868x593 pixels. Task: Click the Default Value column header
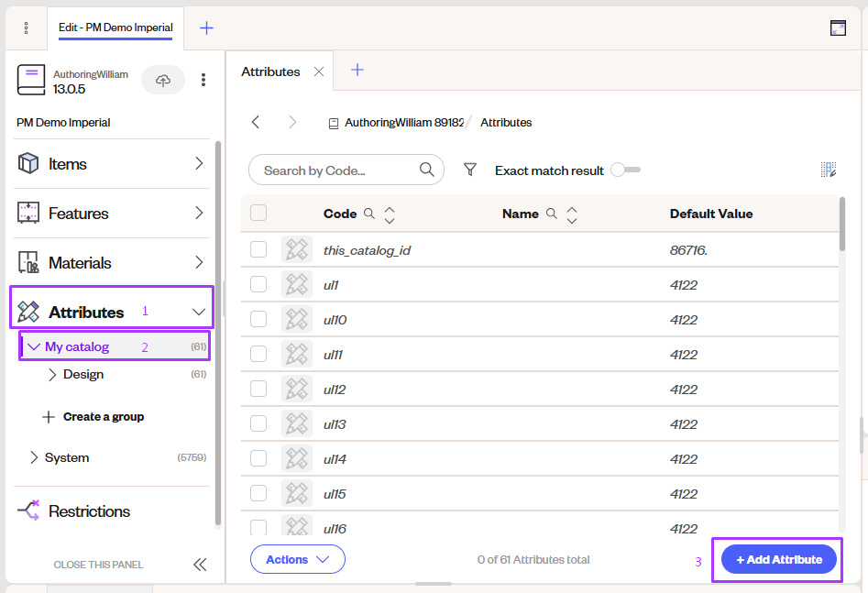(711, 214)
